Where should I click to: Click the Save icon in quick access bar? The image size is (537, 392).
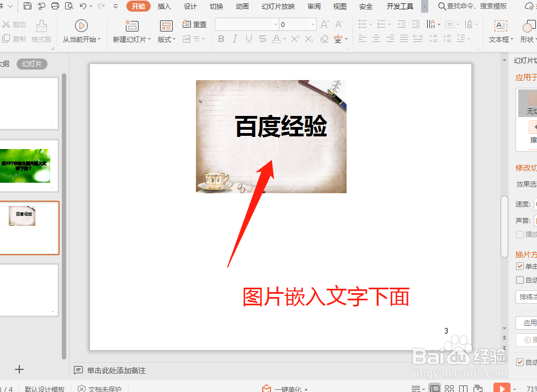point(28,6)
